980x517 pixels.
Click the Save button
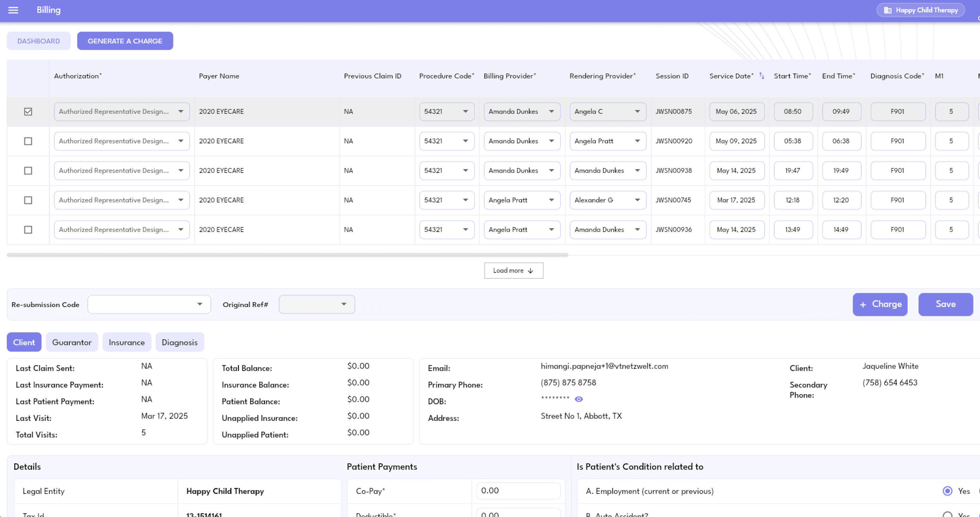coord(945,304)
